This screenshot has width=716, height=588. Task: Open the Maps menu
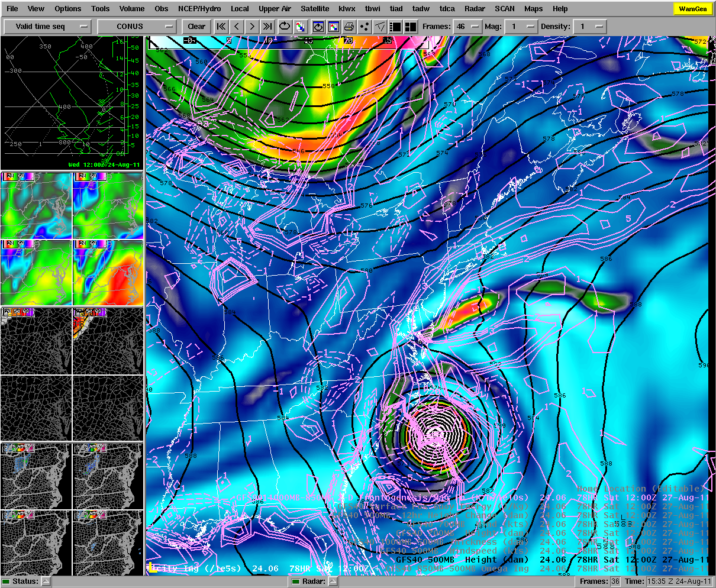[x=533, y=9]
